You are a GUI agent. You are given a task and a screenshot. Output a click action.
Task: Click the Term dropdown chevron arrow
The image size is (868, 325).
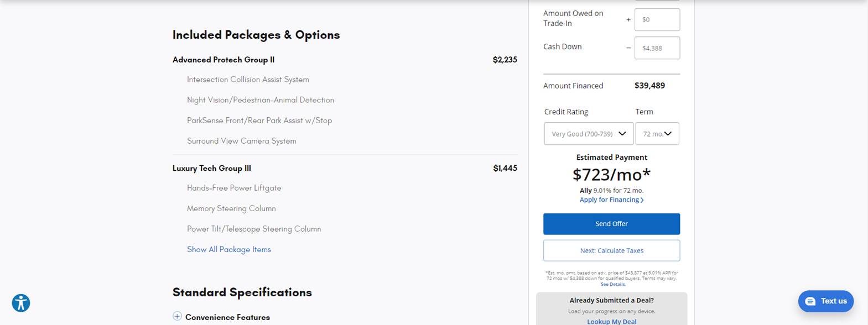pos(668,134)
